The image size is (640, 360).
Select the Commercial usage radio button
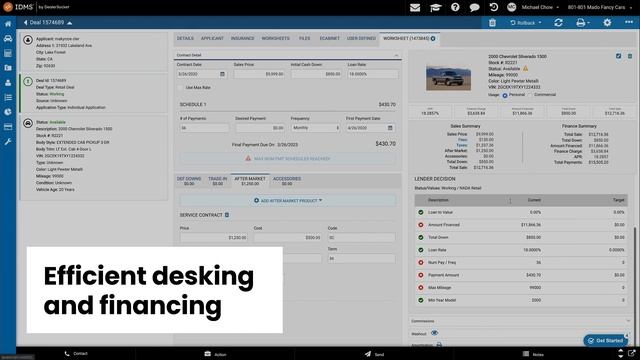click(530, 95)
